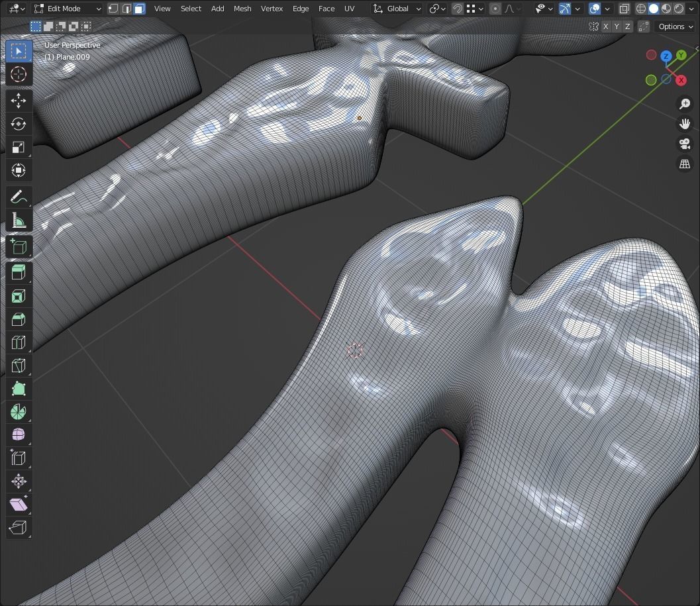Enable Y axis mesh symmetry
Screen dimensions: 700x606
[x=617, y=26]
